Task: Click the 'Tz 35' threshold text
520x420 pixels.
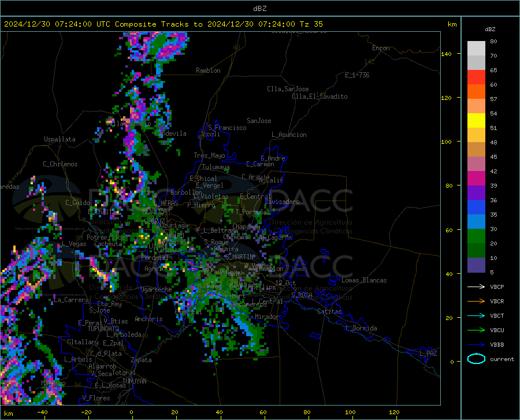Action: tap(311, 24)
